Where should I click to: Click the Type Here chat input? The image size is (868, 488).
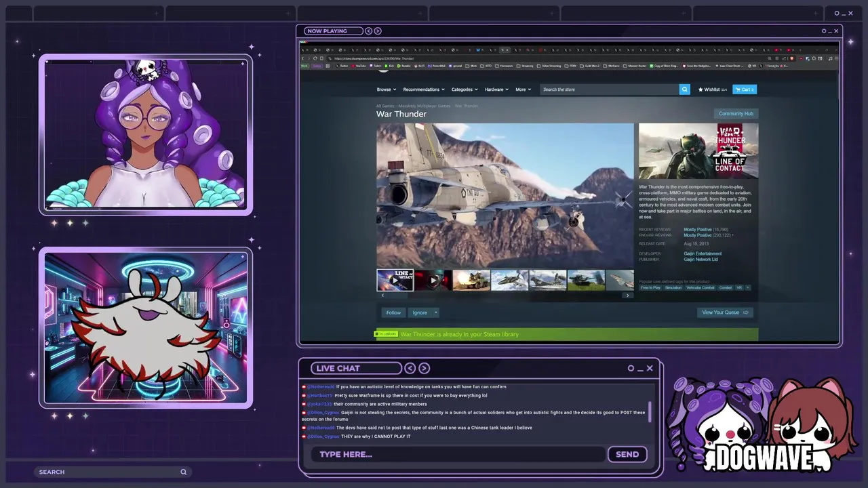(458, 454)
